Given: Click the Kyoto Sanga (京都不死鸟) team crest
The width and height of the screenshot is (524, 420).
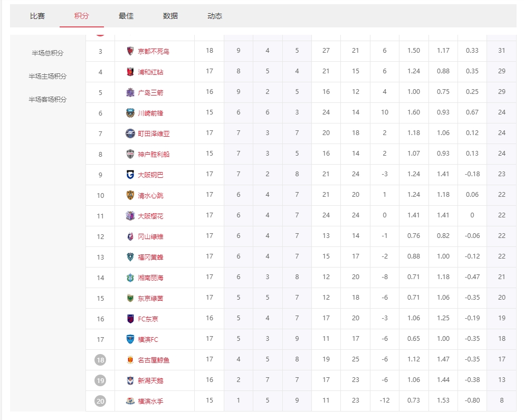Looking at the screenshot, I should tap(130, 51).
